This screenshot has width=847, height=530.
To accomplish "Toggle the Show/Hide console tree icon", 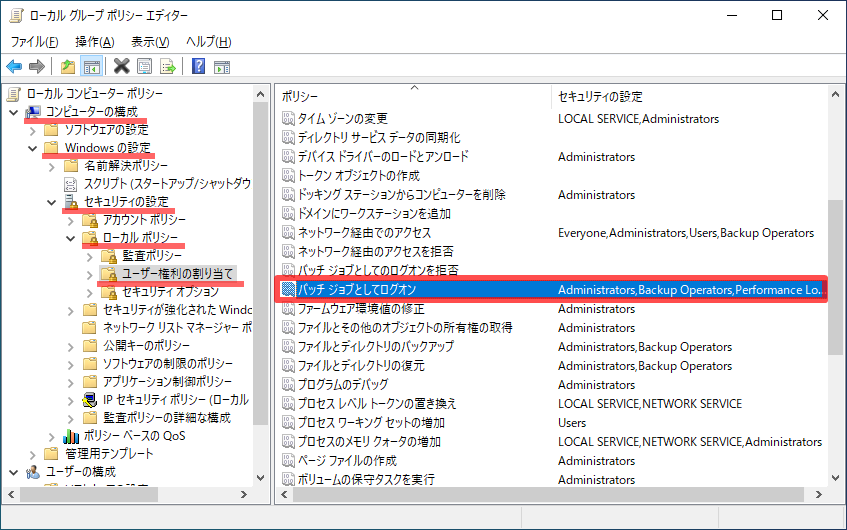I will [x=91, y=67].
